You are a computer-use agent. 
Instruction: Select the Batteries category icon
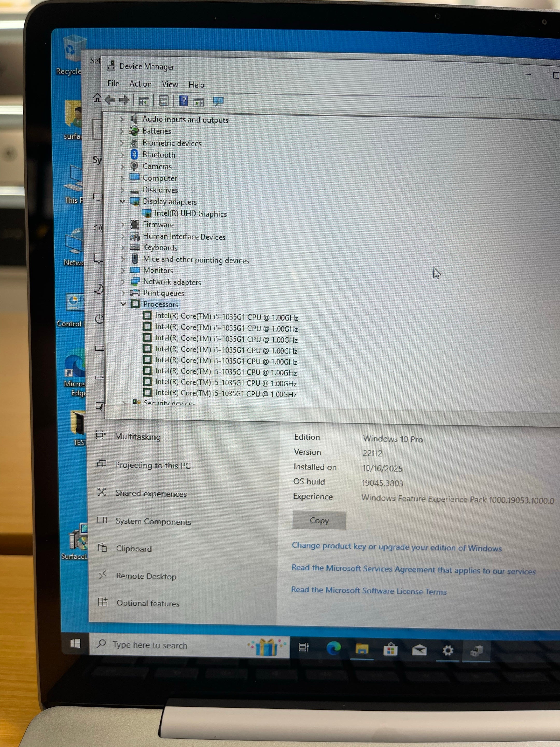pos(134,131)
